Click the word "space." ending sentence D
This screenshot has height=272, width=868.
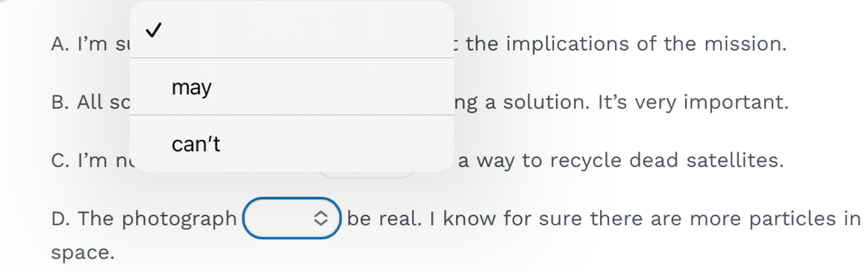[x=83, y=254]
